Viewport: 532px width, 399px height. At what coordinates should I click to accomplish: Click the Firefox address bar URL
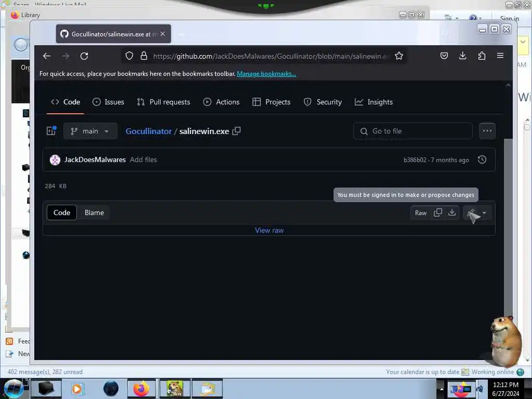[270, 56]
